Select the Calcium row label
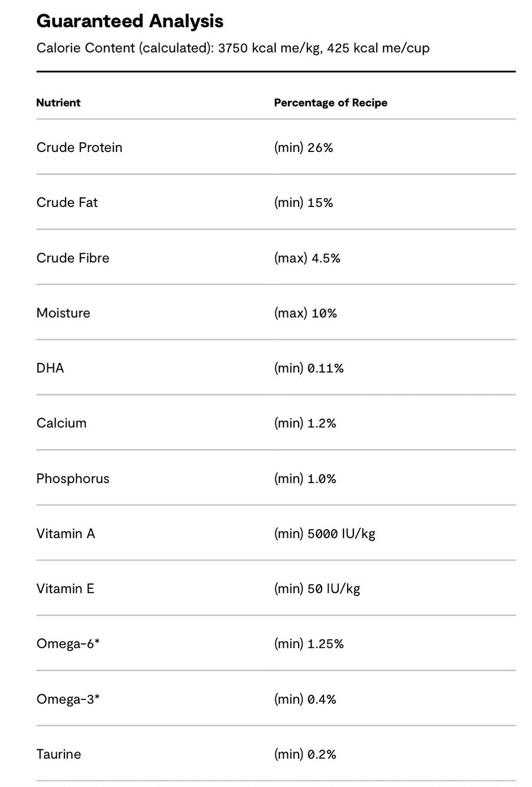Image resolution: width=532 pixels, height=787 pixels. pos(61,423)
